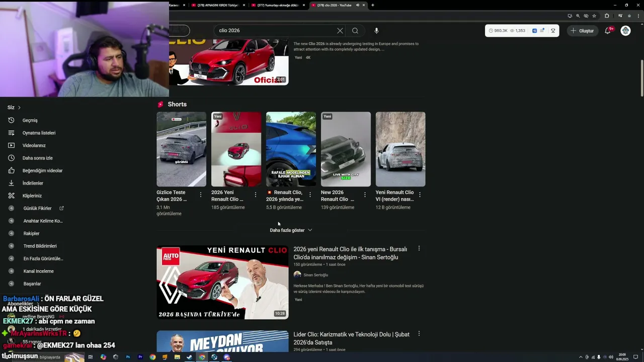Viewport: 644px width, 362px height.
Task: Open Kanal İnceleme in the sidebar
Action: [38, 271]
